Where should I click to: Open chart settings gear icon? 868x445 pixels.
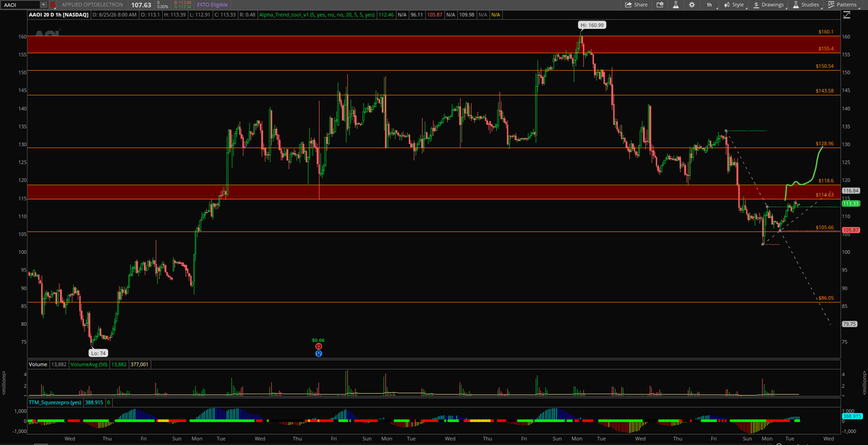(x=691, y=4)
